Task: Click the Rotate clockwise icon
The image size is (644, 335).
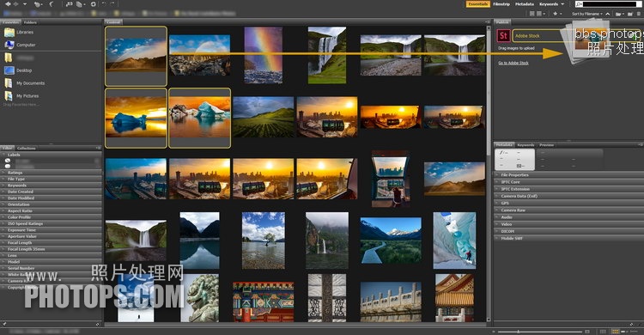Action: pyautogui.click(x=112, y=3)
